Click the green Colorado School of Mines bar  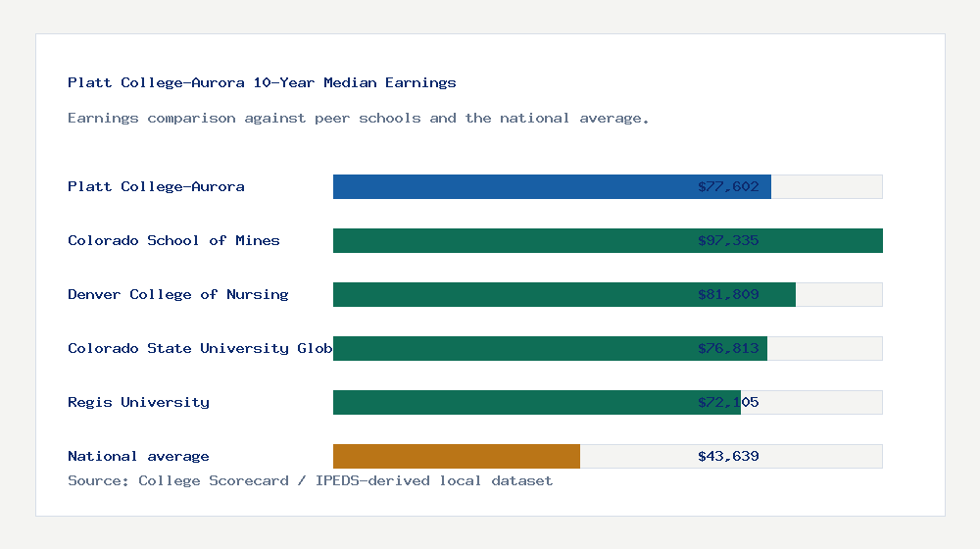click(x=609, y=241)
